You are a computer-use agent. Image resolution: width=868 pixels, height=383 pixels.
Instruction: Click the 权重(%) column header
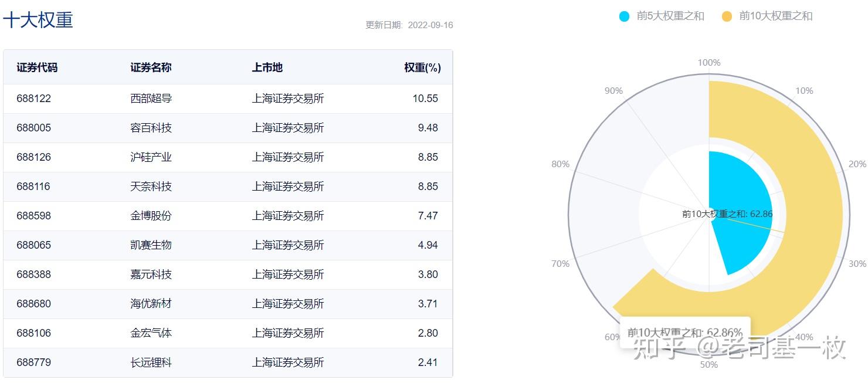click(422, 67)
